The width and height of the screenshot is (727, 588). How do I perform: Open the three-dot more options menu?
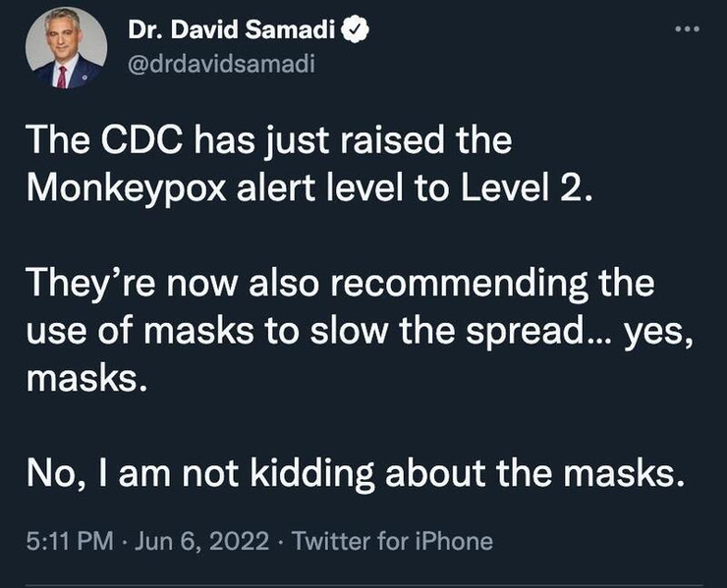pos(687,29)
